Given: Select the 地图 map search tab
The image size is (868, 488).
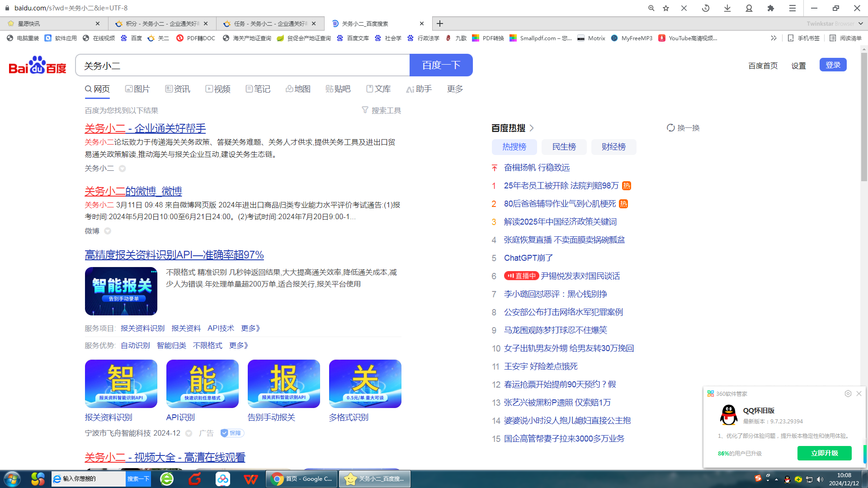Looking at the screenshot, I should pos(298,89).
